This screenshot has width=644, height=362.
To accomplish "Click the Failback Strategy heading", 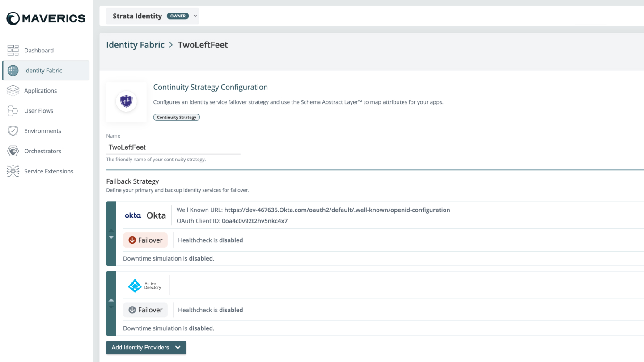I will tap(132, 181).
